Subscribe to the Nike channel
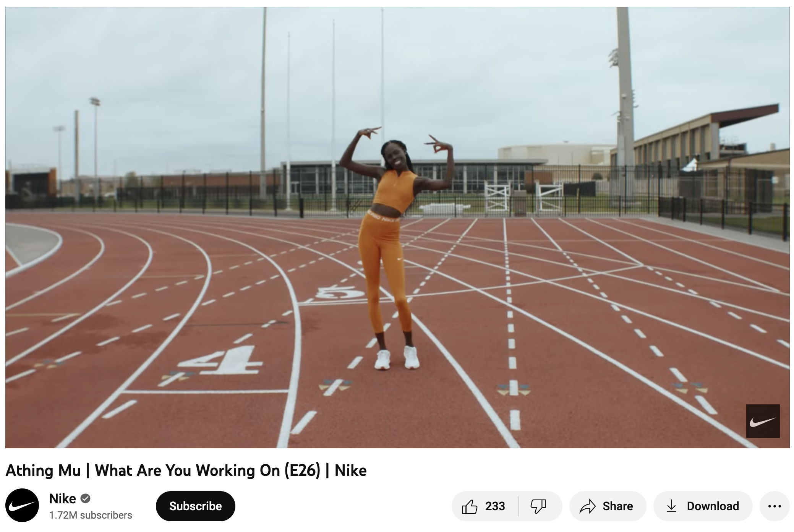Screen dimensions: 794x532 [x=195, y=506]
